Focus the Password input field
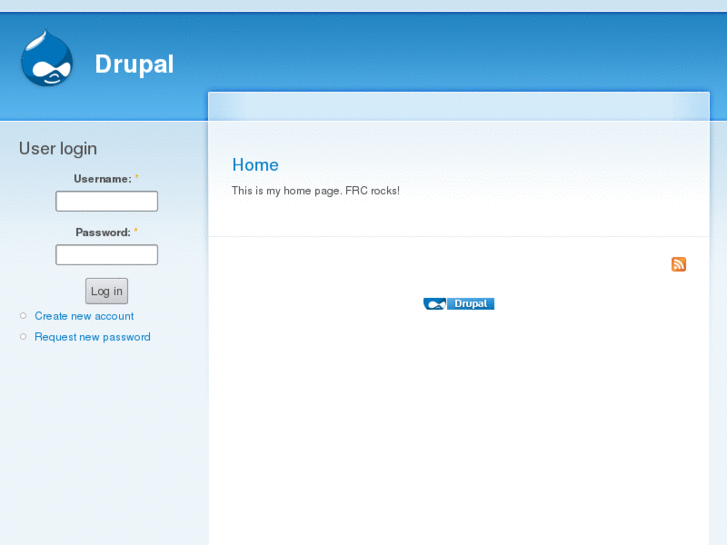 pos(107,255)
